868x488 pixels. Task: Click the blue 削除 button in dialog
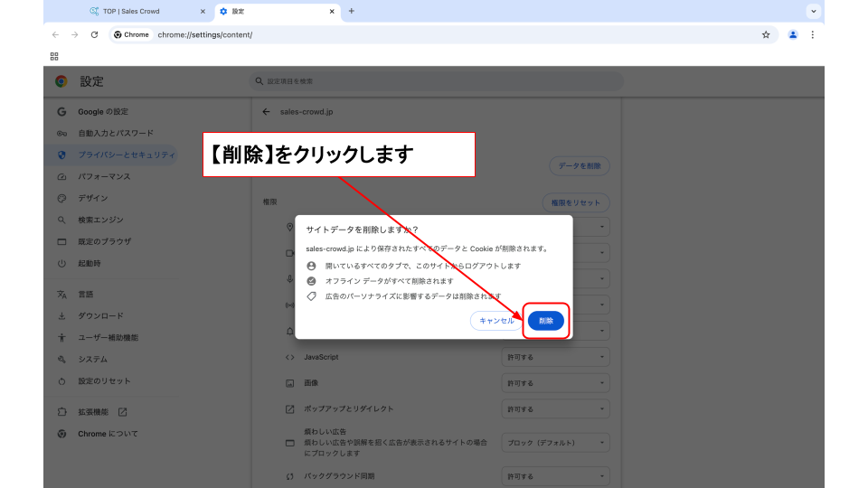(545, 321)
